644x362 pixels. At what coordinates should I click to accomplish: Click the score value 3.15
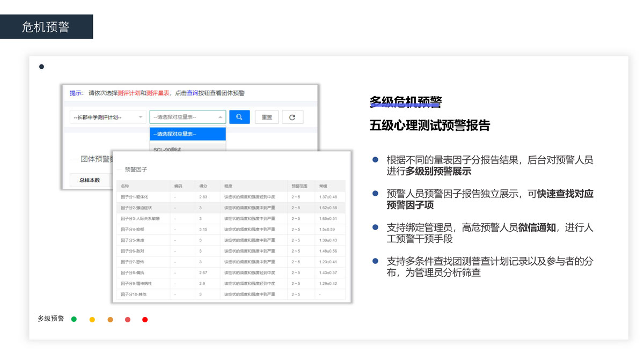203,230
